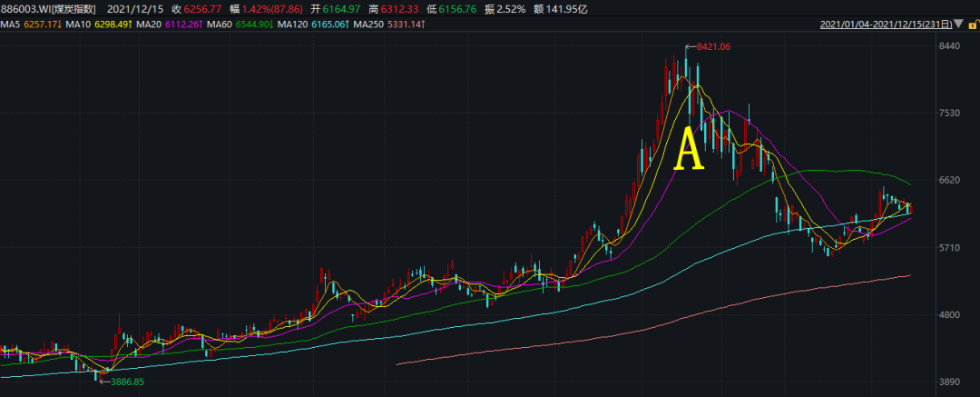This screenshot has width=980, height=397.
Task: Click the low price 6156.76
Action: tap(459, 9)
